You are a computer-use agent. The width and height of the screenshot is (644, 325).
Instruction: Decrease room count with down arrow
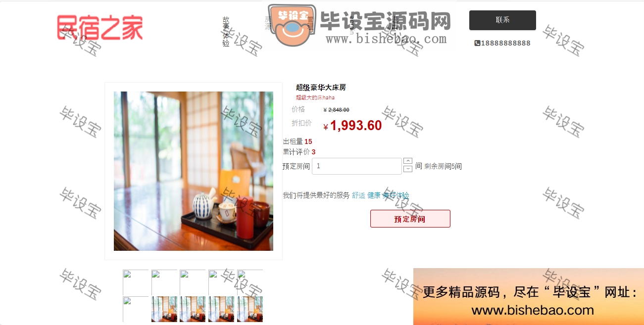coord(408,169)
